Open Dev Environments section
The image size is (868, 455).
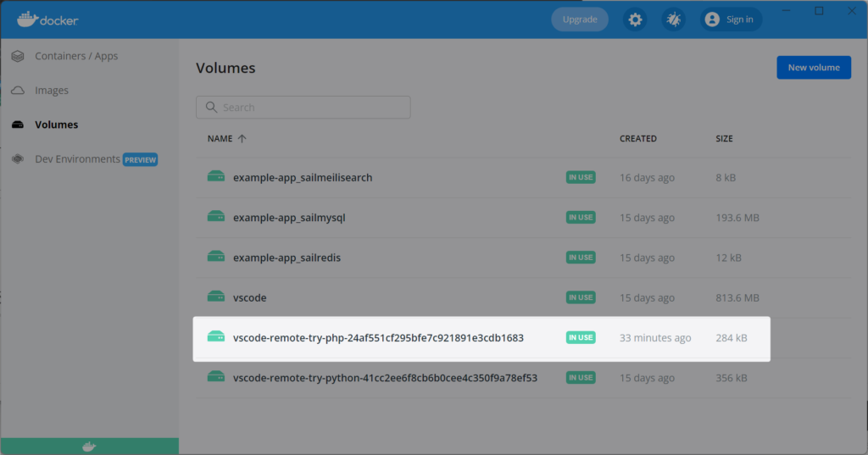pyautogui.click(x=77, y=158)
